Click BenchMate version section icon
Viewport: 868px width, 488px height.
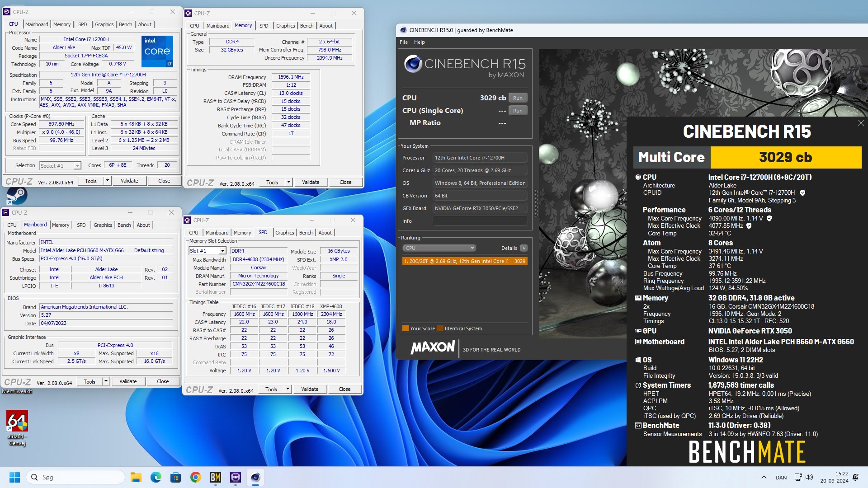[x=638, y=425]
